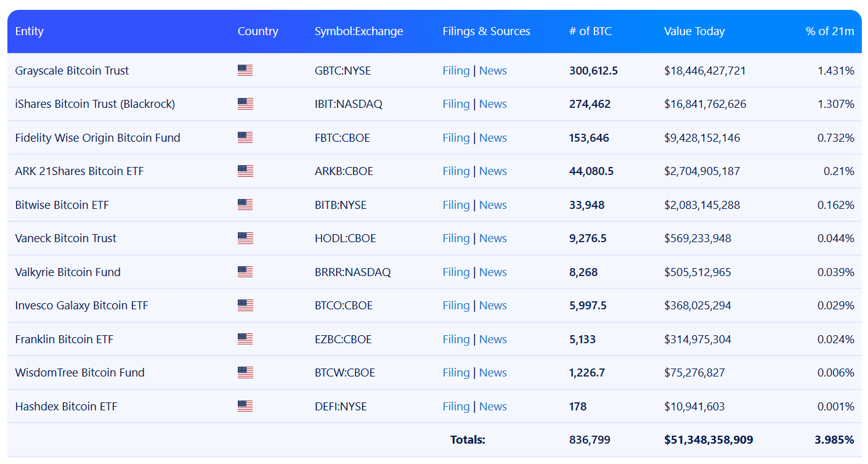Open the Filing link for Vaneck Bitcoin Trust

(x=456, y=238)
